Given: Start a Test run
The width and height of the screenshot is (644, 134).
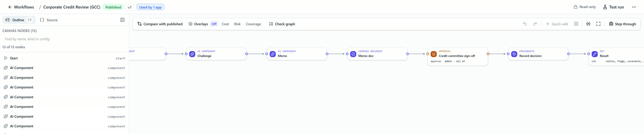Looking at the screenshot, I should tap(613, 7).
